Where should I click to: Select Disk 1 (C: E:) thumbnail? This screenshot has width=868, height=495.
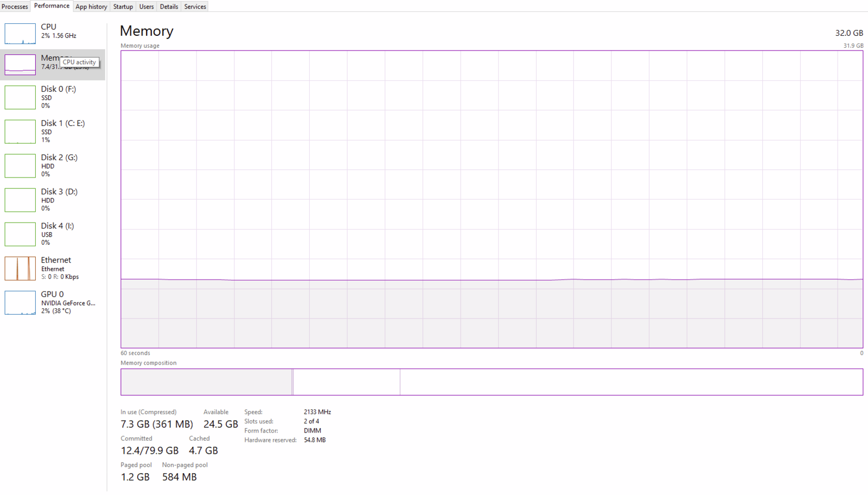pos(20,131)
